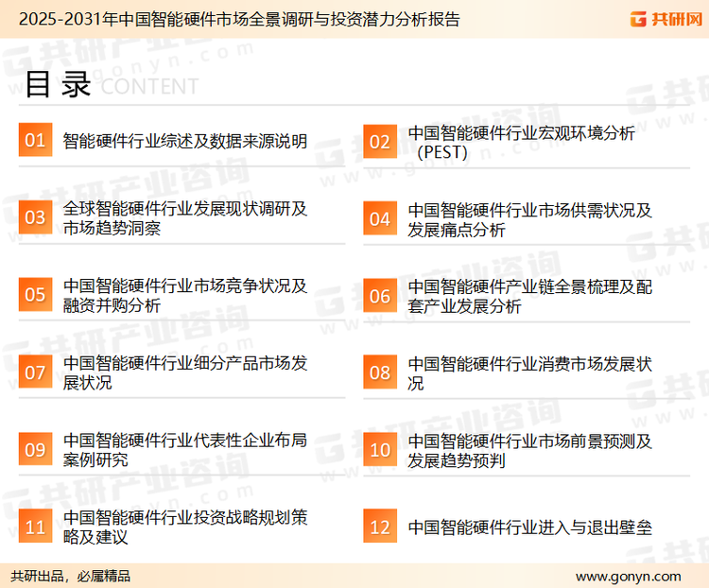Open chapter 全球智能硬件行业发展现状调研及市场趋势洞察

tap(185, 218)
